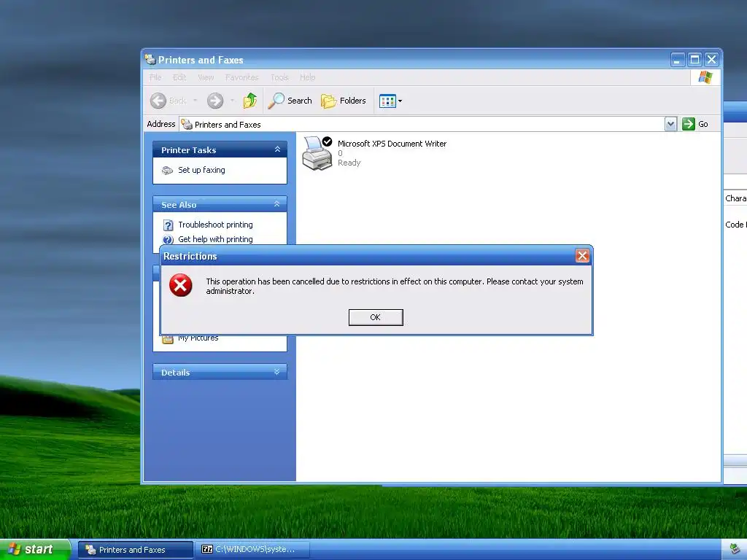Click the Printers and Faxes icon in Address bar

pos(187,124)
